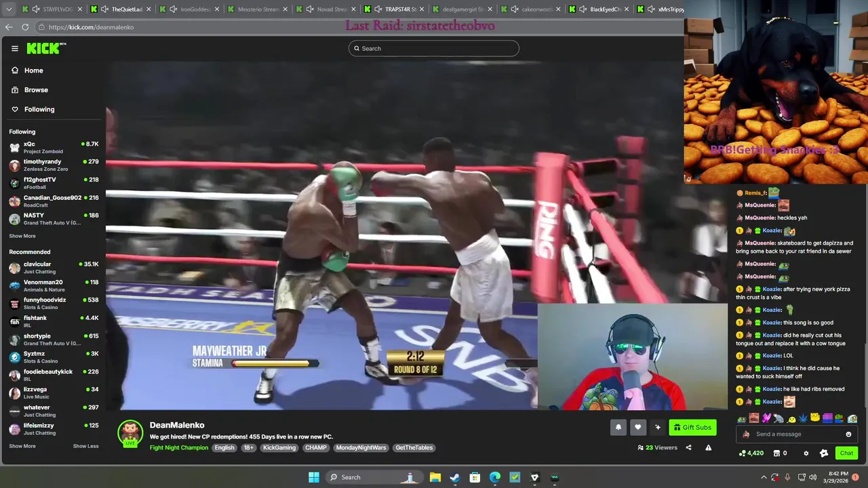Click the sparkle subscribe icon
Screen dimensions: 868x488
pos(658,427)
